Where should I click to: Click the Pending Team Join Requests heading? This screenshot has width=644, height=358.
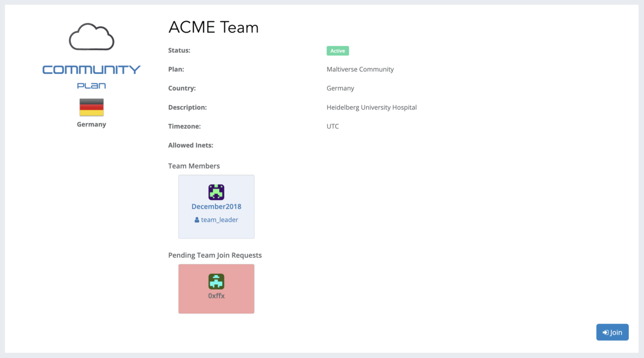[215, 255]
